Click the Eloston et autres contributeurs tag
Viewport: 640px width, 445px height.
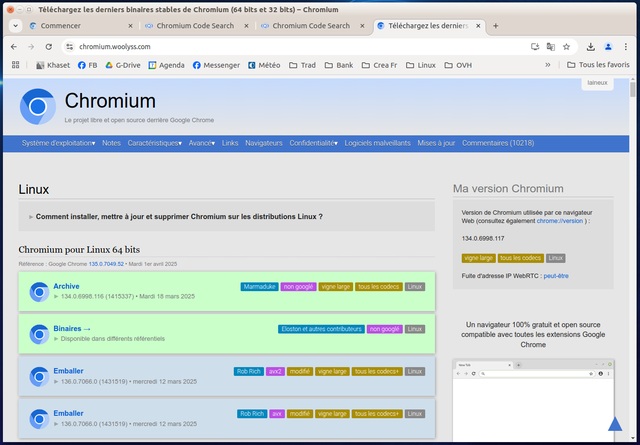click(x=321, y=329)
